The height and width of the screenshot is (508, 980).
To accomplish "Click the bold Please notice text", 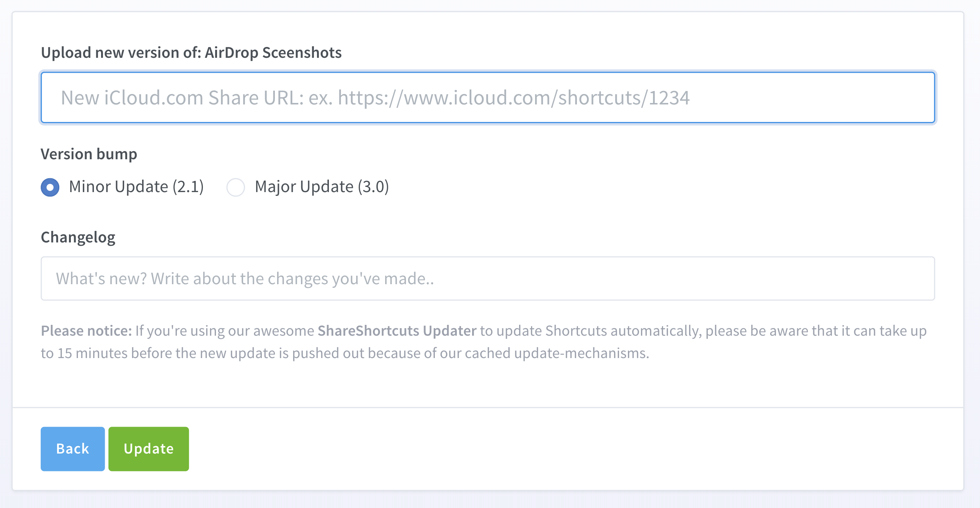I will (x=87, y=331).
